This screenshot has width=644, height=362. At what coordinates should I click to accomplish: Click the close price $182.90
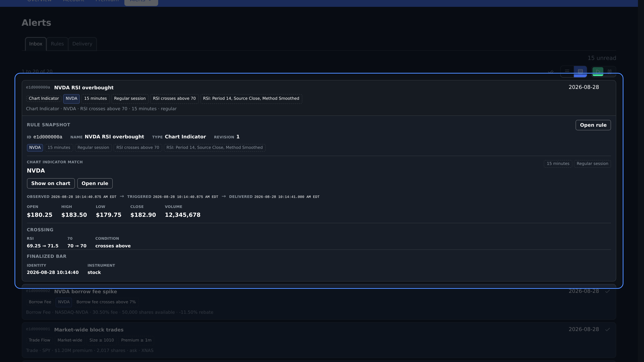coord(143,215)
